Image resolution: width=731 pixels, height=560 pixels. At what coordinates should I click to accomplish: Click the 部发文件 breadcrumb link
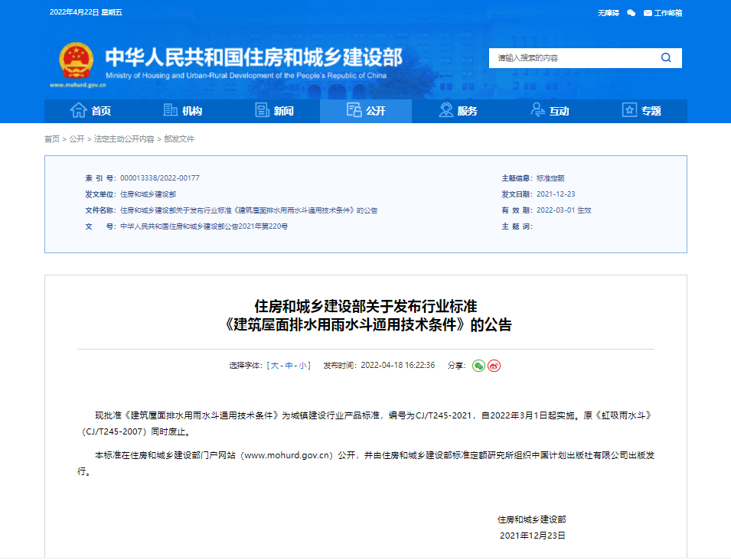(x=179, y=139)
